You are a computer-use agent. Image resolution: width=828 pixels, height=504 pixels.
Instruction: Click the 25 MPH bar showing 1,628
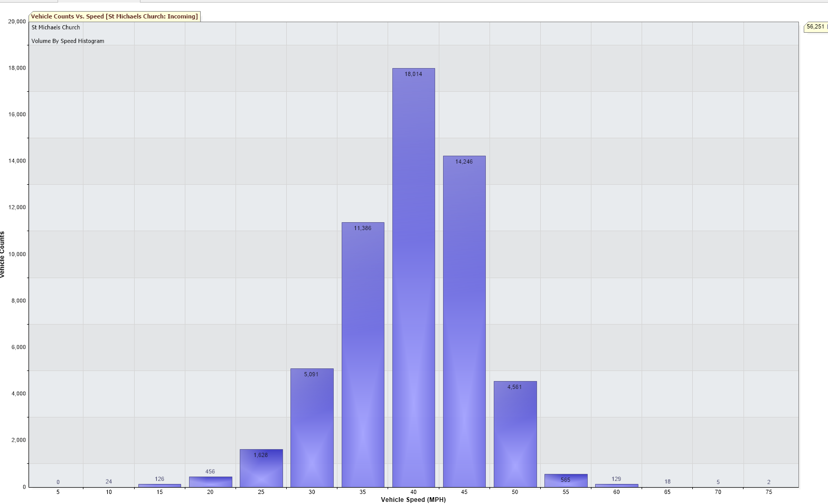pyautogui.click(x=261, y=468)
